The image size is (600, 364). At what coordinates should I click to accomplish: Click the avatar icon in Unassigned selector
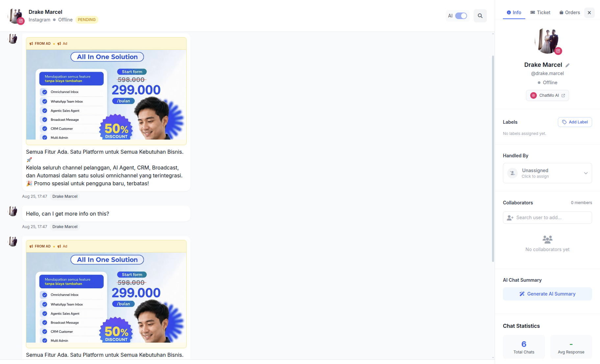(512, 173)
